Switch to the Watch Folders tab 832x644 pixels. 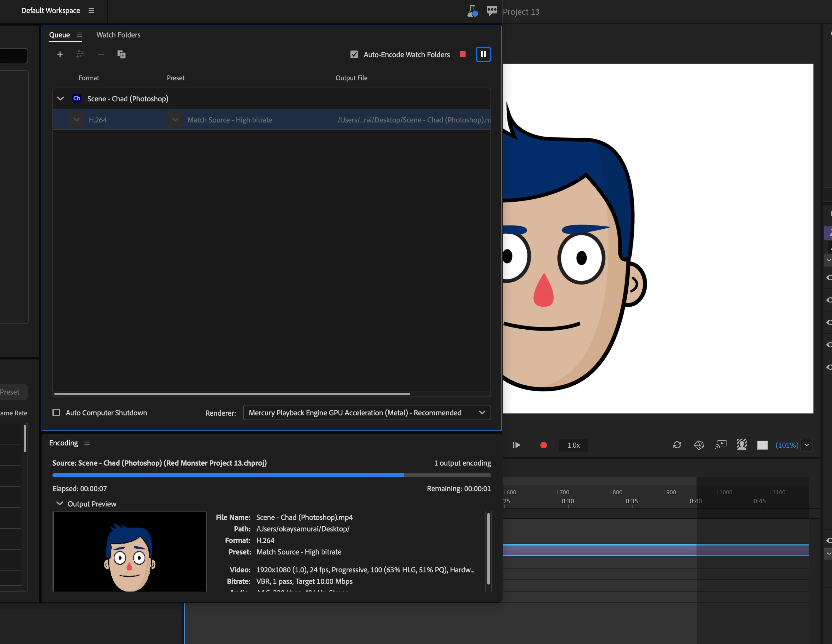pyautogui.click(x=118, y=35)
